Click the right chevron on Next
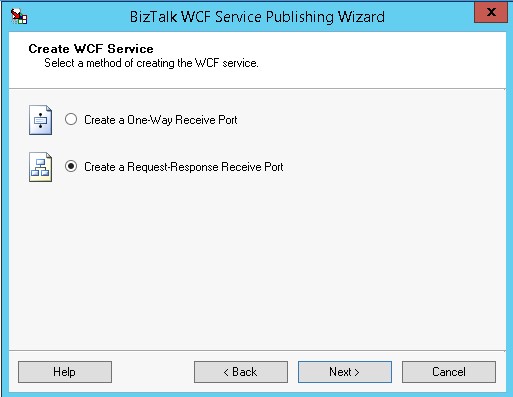The width and height of the screenshot is (513, 397). [x=357, y=372]
